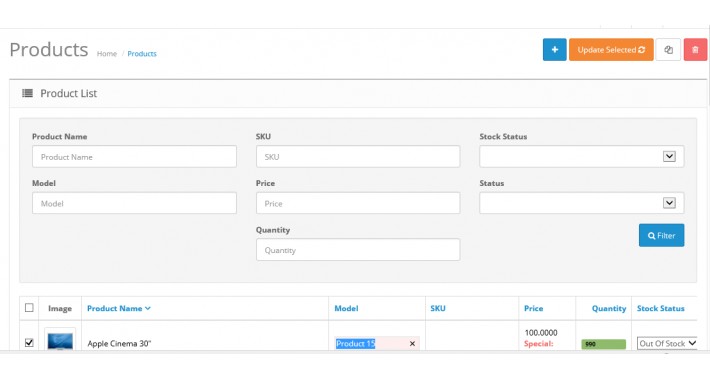Click the SKU filter input
Image resolution: width=710 pixels, height=380 pixels.
point(358,156)
